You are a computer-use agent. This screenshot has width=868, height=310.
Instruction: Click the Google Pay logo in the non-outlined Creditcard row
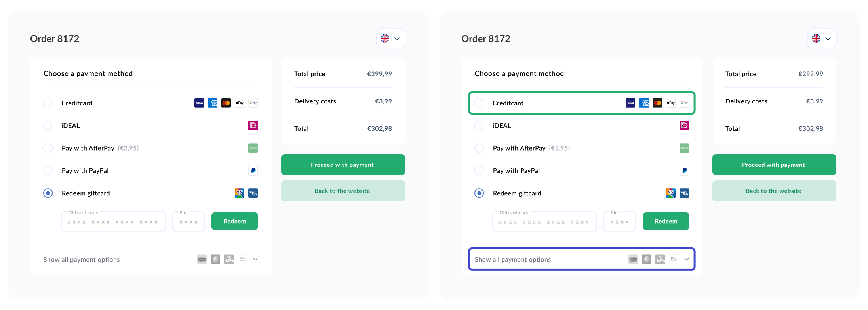[x=253, y=103]
